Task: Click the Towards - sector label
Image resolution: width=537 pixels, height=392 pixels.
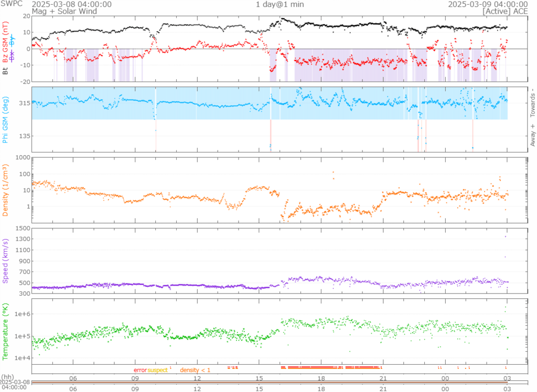Action: (x=533, y=103)
